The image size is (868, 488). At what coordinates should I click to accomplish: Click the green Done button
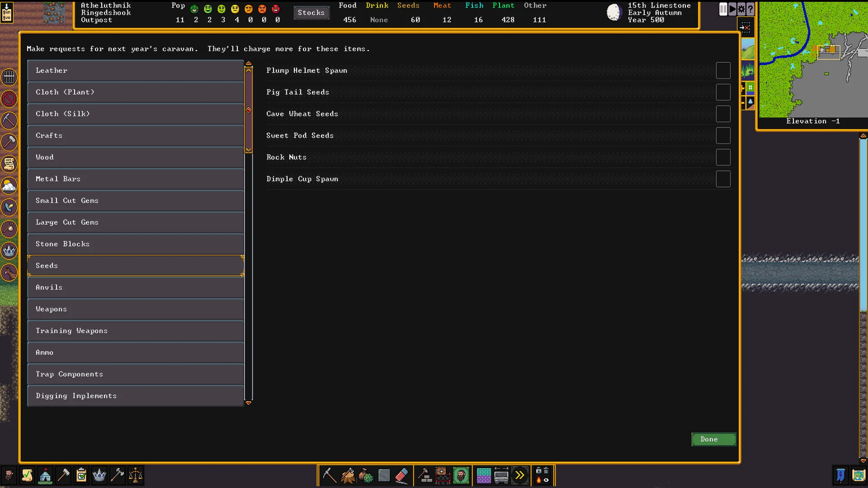[x=713, y=439]
